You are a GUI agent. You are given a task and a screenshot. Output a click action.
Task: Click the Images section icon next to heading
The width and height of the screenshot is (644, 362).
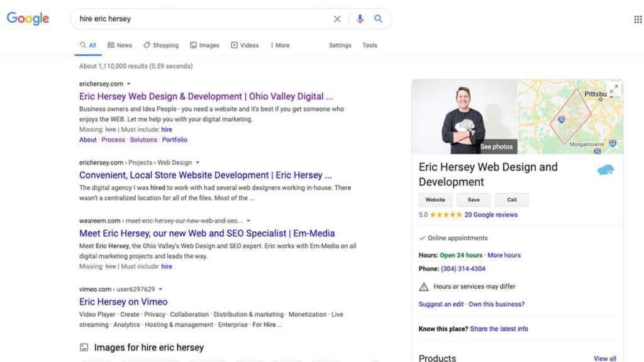pos(84,348)
